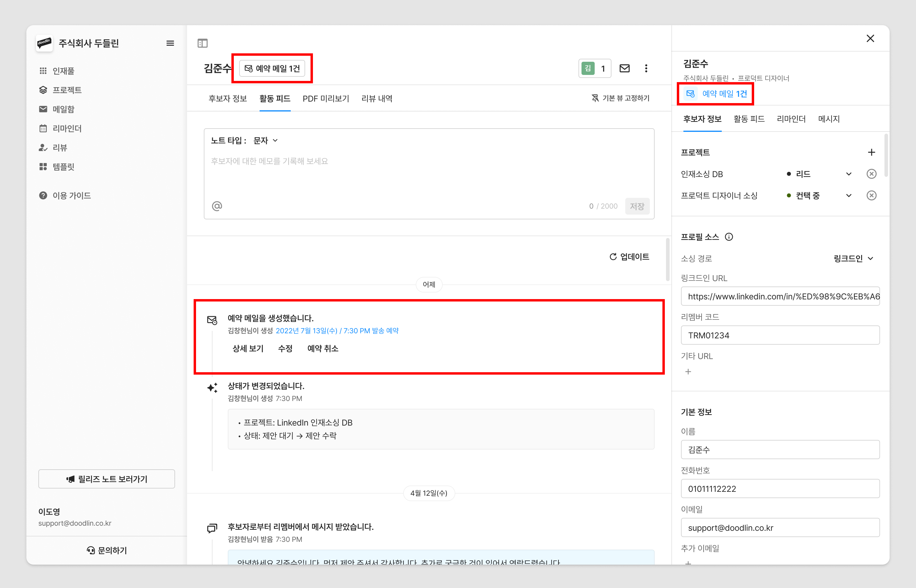916x588 pixels.
Task: Click the @ mention icon in note box
Action: pos(217,206)
